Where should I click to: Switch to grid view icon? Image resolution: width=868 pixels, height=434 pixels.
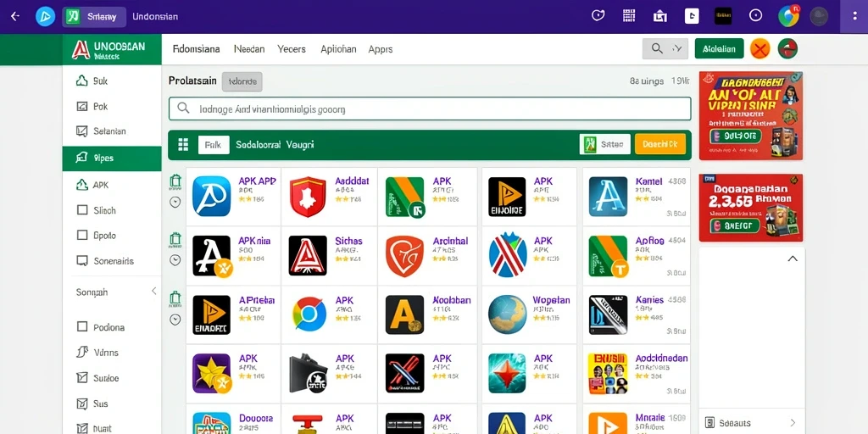point(183,145)
